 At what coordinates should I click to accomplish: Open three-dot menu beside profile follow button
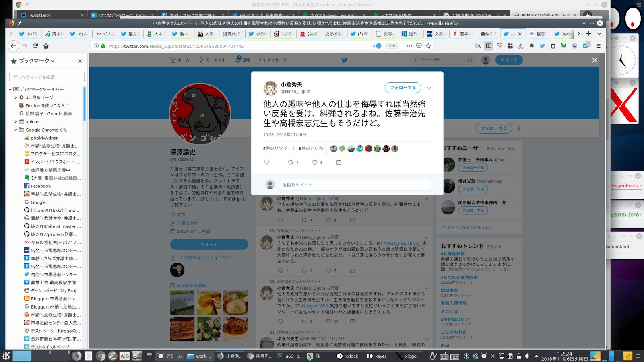tap(519, 128)
